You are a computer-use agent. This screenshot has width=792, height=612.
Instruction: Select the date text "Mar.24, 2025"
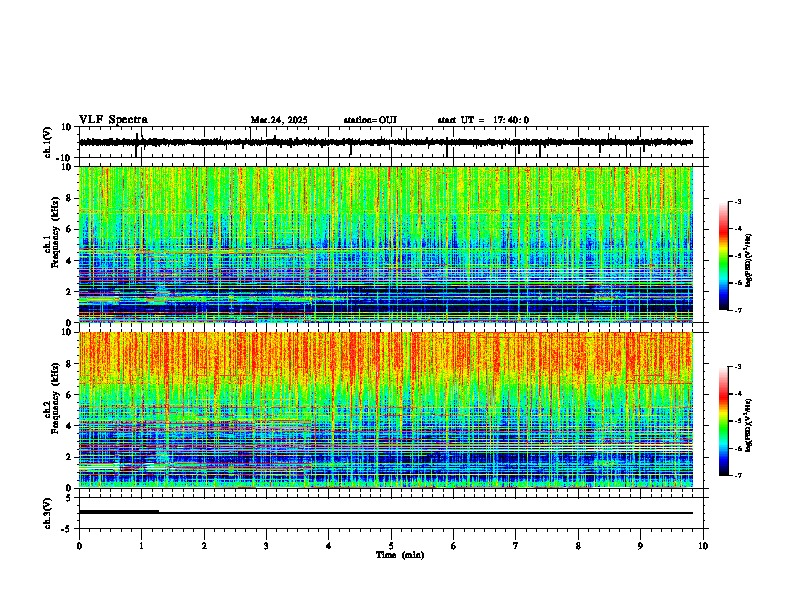pyautogui.click(x=279, y=120)
